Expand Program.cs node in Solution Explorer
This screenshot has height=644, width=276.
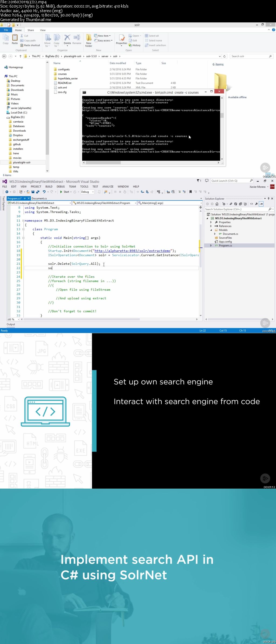click(211, 246)
